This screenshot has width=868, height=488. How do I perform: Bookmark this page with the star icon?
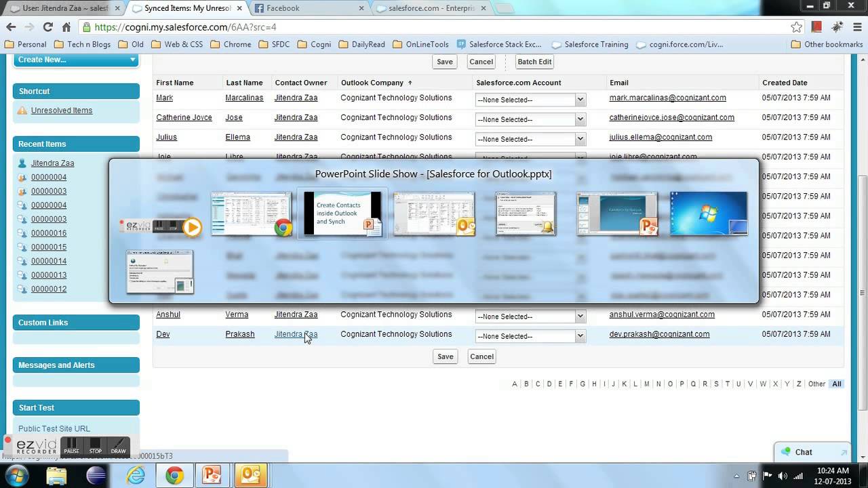[x=797, y=27]
